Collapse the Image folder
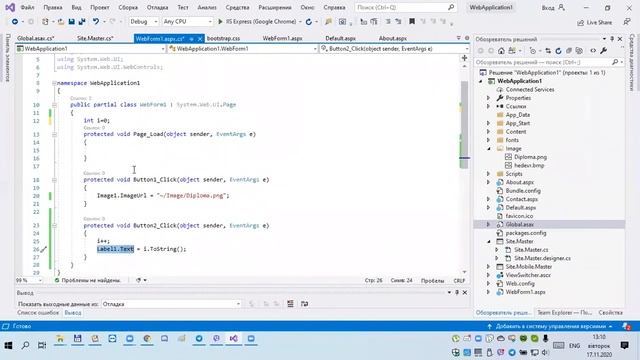Image resolution: width=640 pixels, height=360 pixels. pyautogui.click(x=488, y=149)
